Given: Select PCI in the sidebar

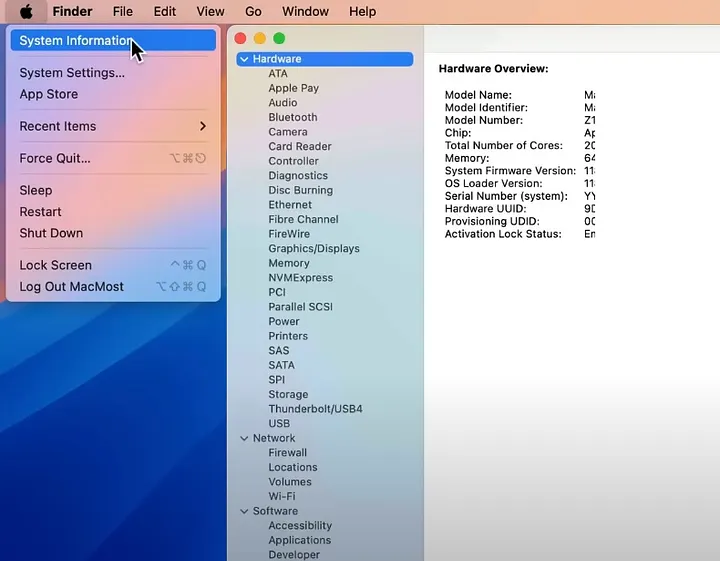Looking at the screenshot, I should [277, 292].
